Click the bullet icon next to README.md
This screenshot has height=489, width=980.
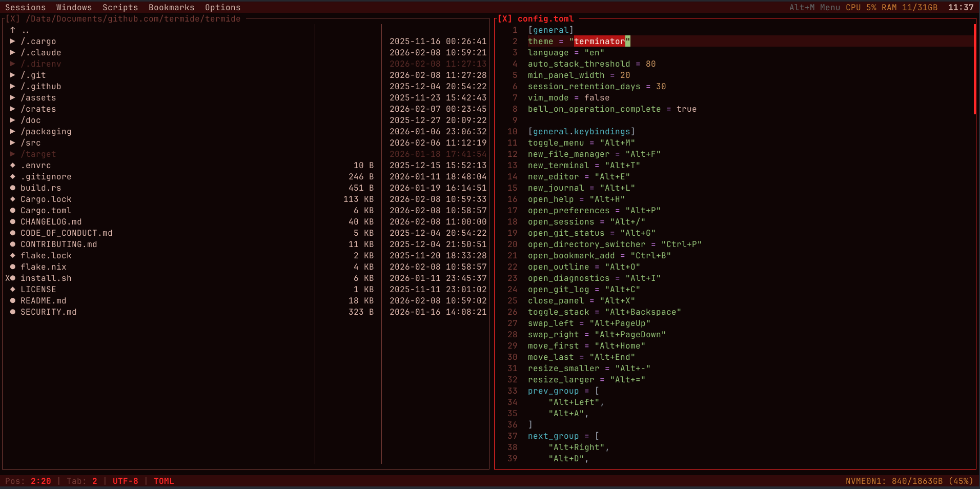pyautogui.click(x=13, y=301)
